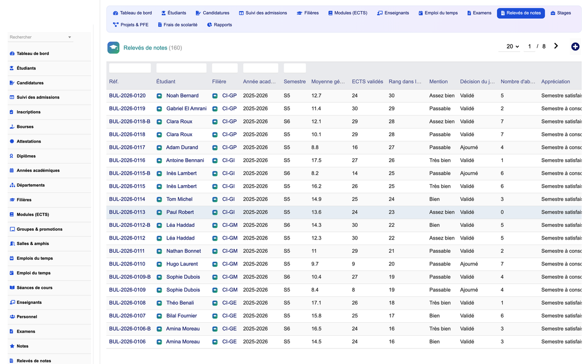The height and width of the screenshot is (364, 588).
Task: Open the Examens top tab
Action: pos(479,13)
